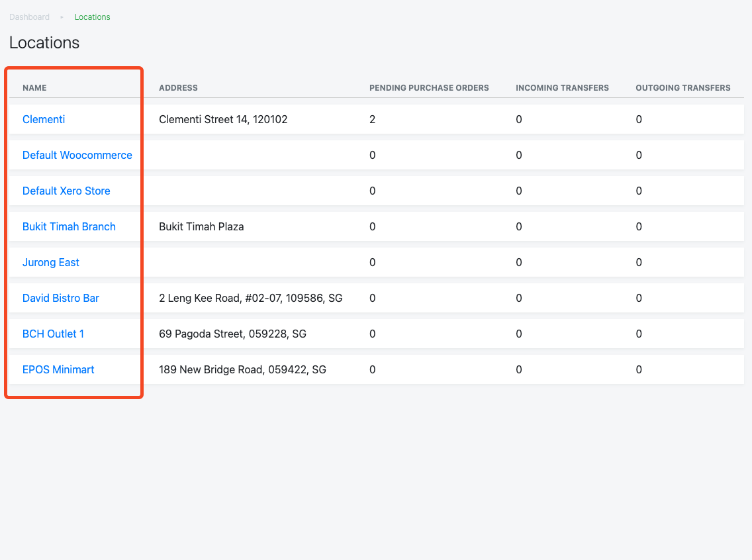The height and width of the screenshot is (560, 752).
Task: Click BCH Outlet 1's incoming transfers count
Action: pos(519,334)
